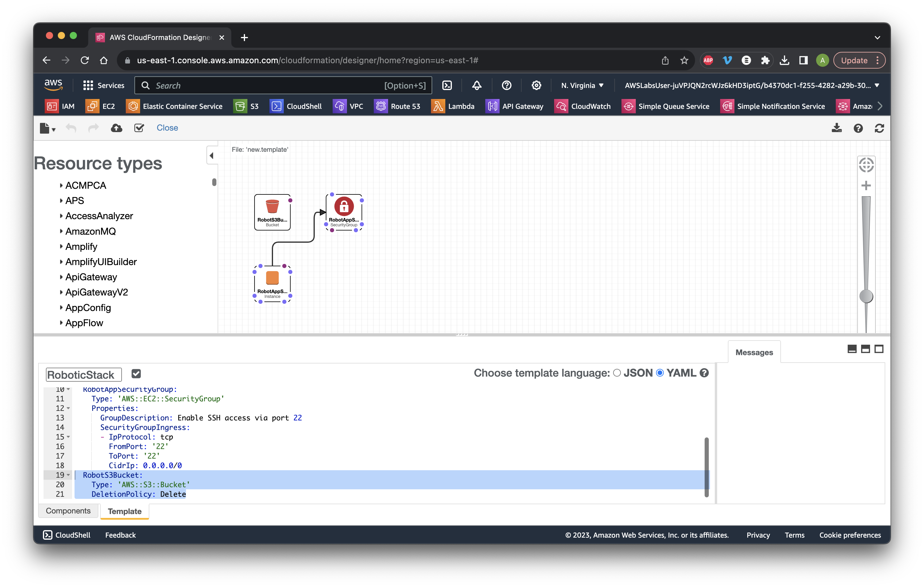Select the RobotAppServer Instance resource
Viewport: 924px width, 588px height.
(x=272, y=284)
